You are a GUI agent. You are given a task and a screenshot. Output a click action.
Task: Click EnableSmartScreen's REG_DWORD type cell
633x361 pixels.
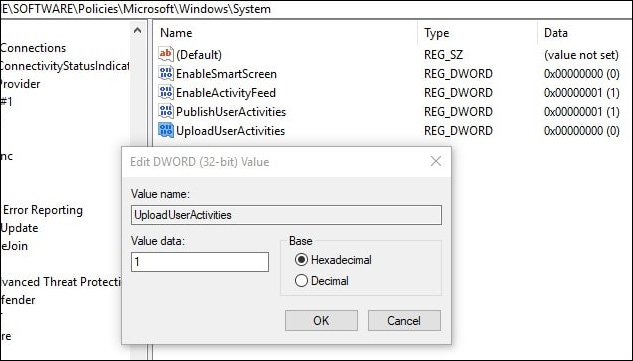[x=458, y=73]
